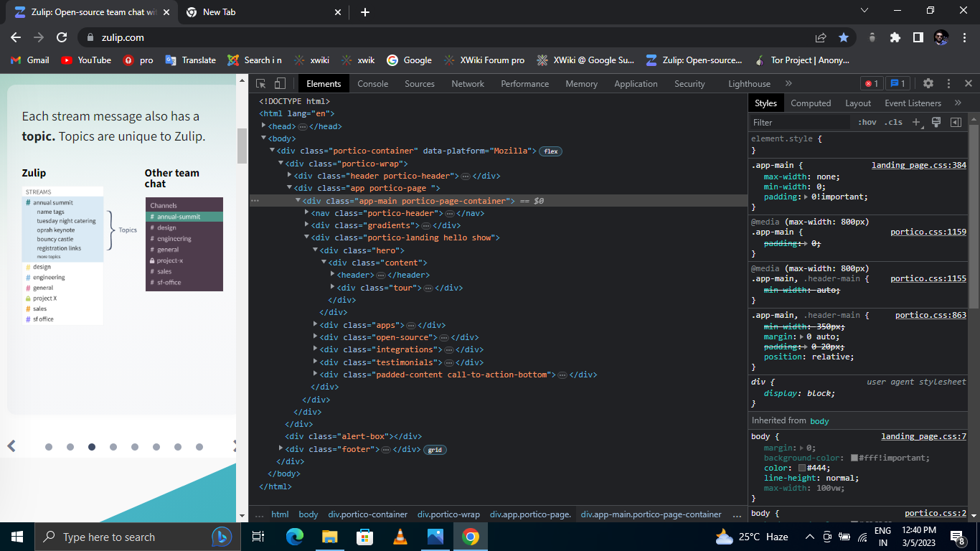Open landing_page.css:384 source link

click(x=919, y=164)
